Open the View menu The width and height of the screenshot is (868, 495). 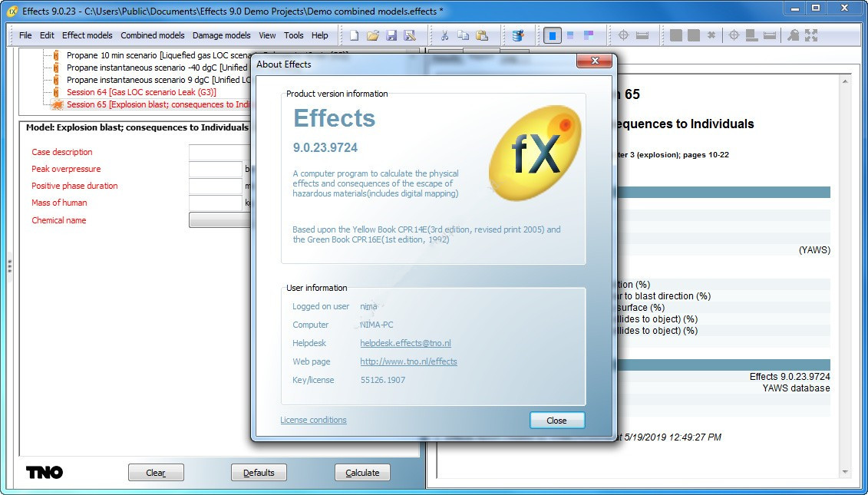coord(267,35)
